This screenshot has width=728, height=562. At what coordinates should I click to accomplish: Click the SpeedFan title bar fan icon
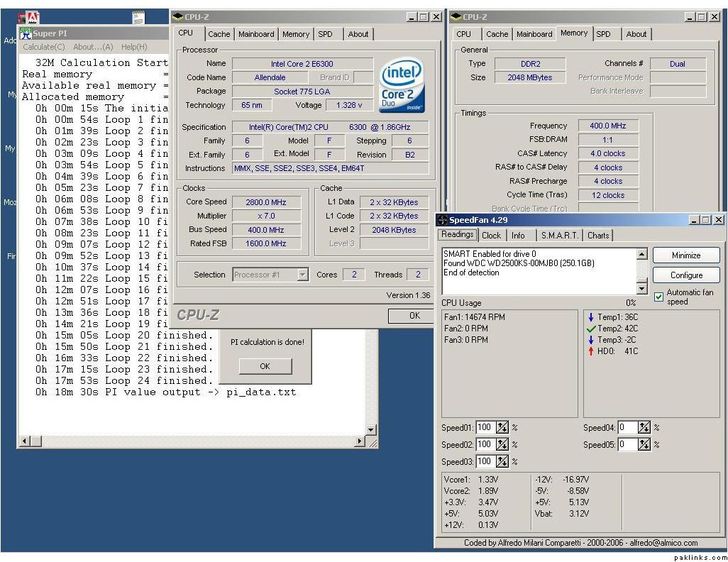(442, 220)
